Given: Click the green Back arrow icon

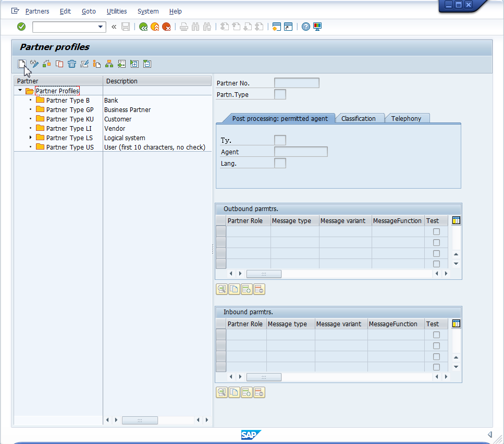Looking at the screenshot, I should point(143,27).
